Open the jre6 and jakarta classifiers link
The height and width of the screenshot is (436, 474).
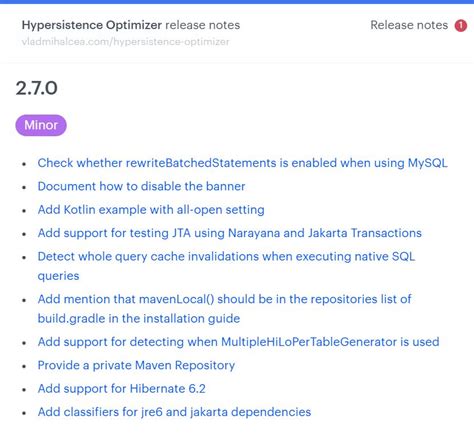[x=174, y=412]
